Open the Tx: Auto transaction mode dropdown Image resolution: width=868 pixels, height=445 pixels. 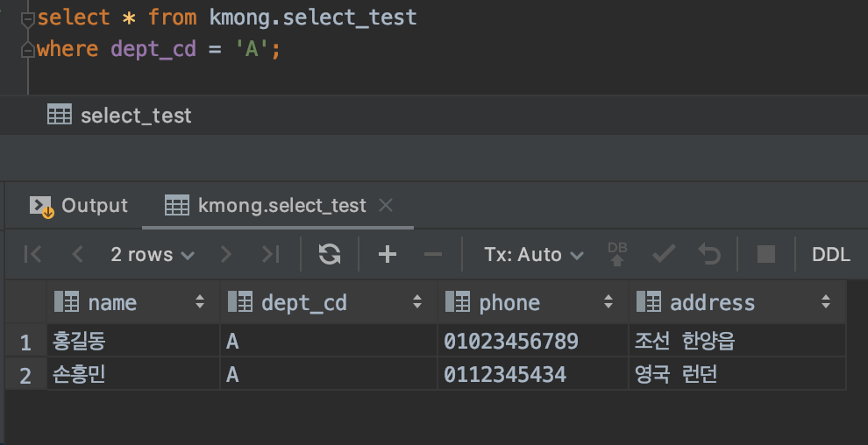533,254
